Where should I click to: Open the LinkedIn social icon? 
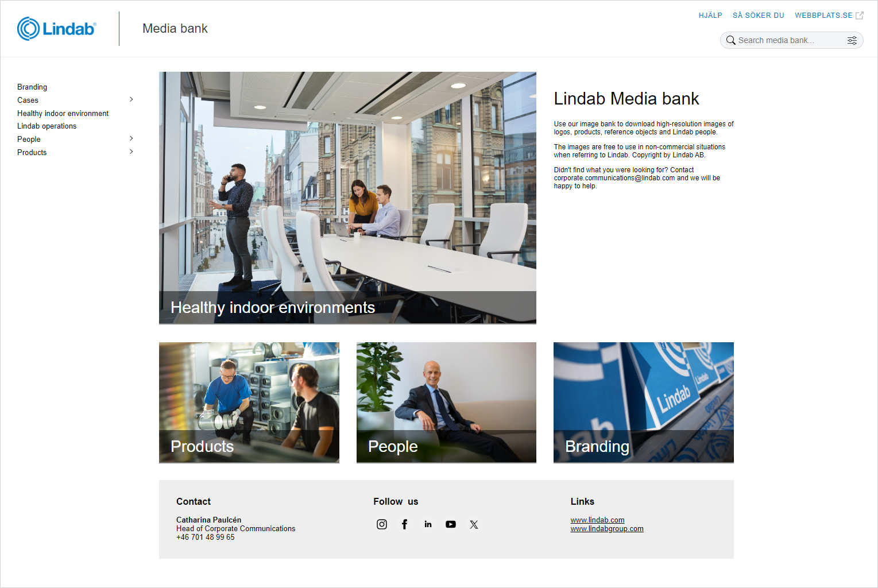point(428,524)
